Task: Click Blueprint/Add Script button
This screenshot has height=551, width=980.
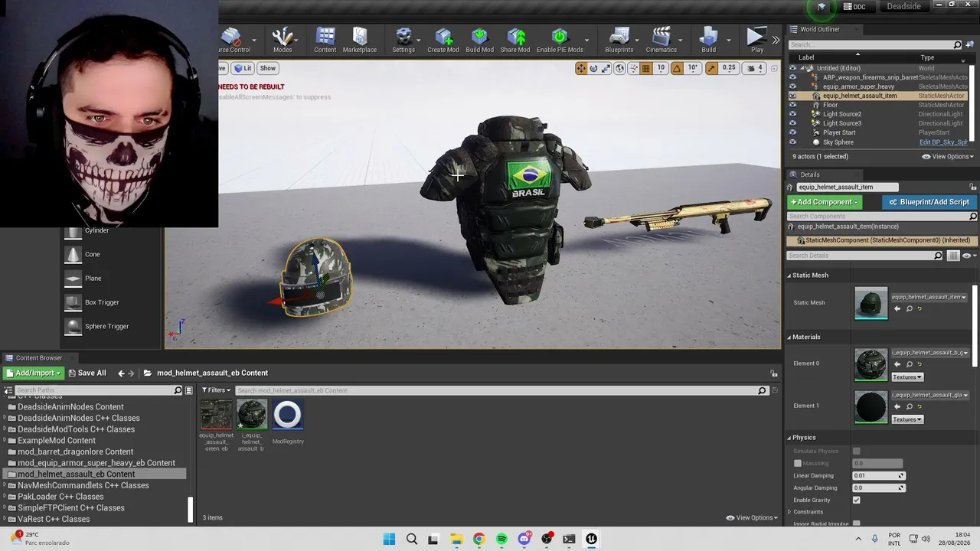Action: tap(929, 202)
